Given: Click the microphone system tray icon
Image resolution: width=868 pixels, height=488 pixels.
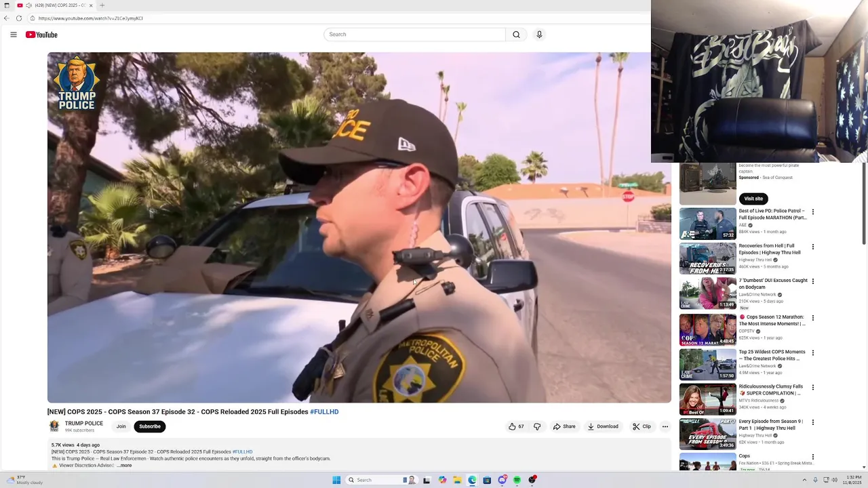Looking at the screenshot, I should (x=816, y=480).
